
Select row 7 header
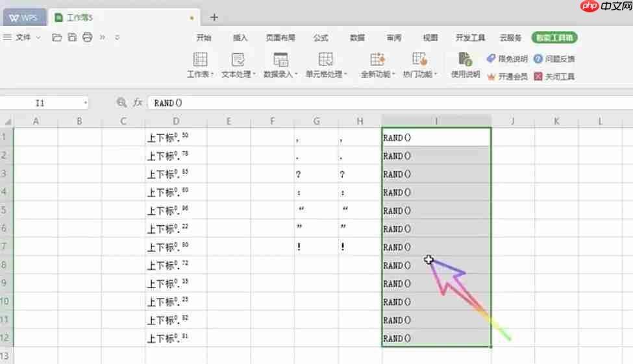6,247
